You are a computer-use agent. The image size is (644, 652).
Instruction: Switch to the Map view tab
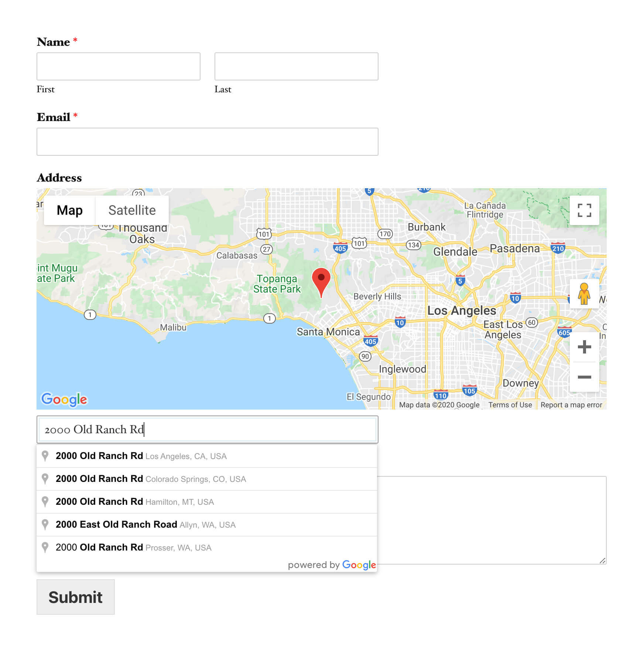pos(69,210)
